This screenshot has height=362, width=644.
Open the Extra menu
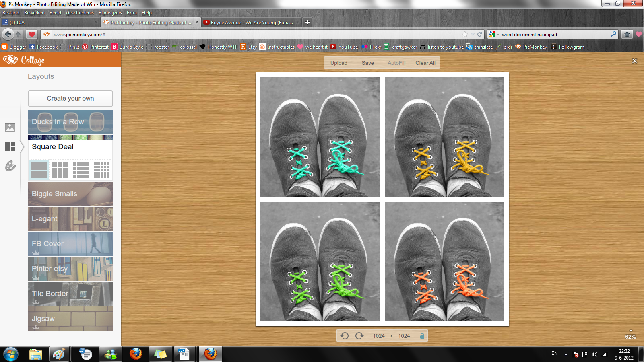[x=132, y=13]
